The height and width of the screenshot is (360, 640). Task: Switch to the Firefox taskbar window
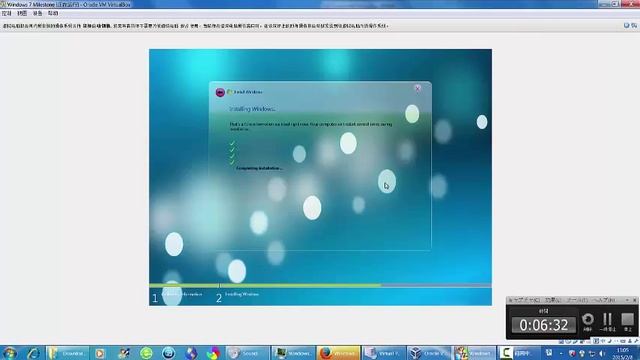pos(338,353)
